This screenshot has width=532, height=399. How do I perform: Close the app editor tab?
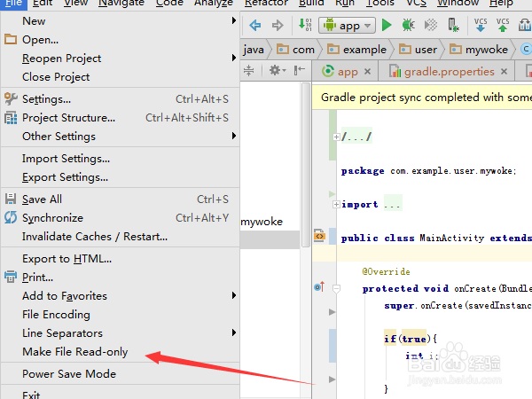click(367, 72)
